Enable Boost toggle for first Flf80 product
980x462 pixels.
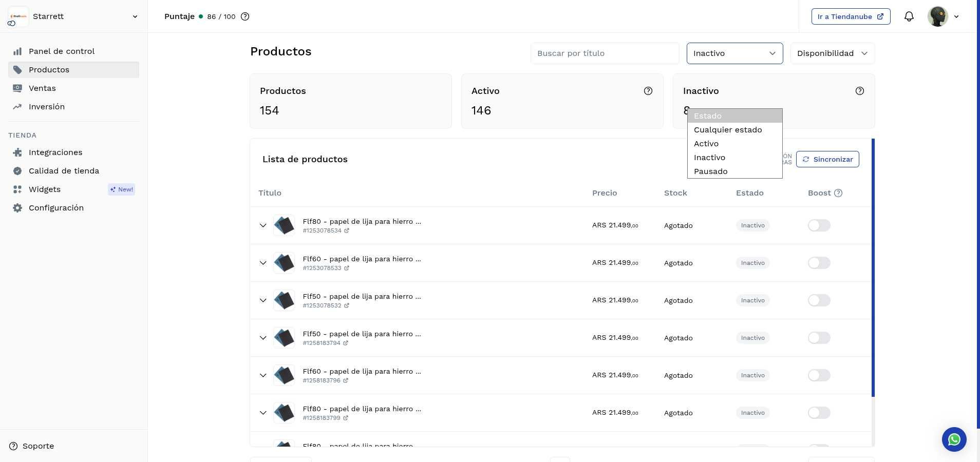[x=819, y=225]
